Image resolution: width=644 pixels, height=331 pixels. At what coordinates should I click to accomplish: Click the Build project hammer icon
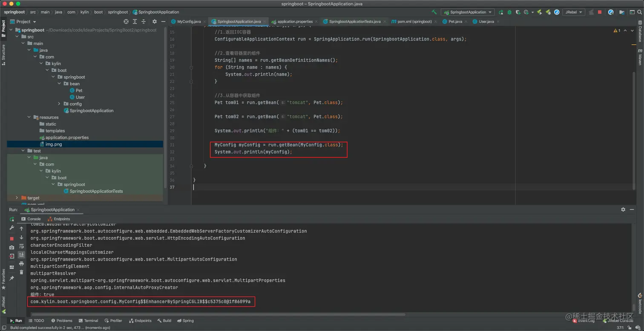tap(434, 12)
